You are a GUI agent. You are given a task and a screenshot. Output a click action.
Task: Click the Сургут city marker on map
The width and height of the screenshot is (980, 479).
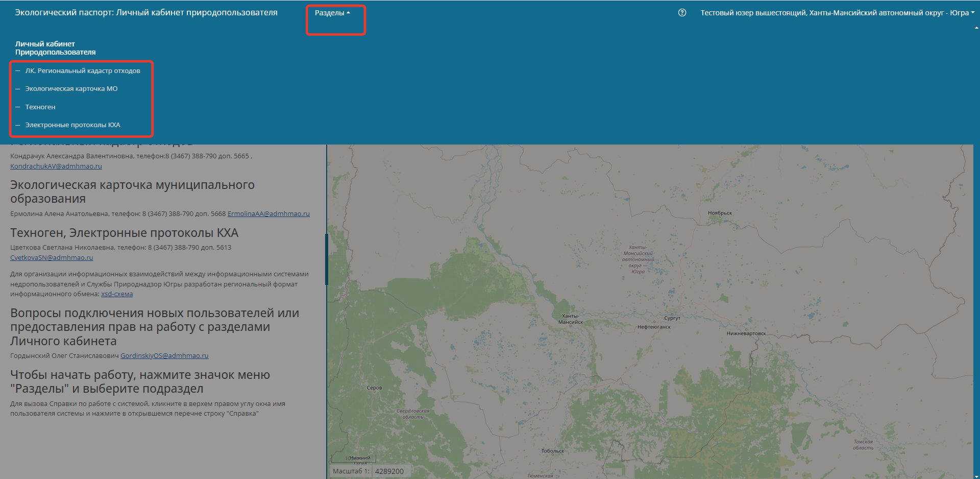672,317
